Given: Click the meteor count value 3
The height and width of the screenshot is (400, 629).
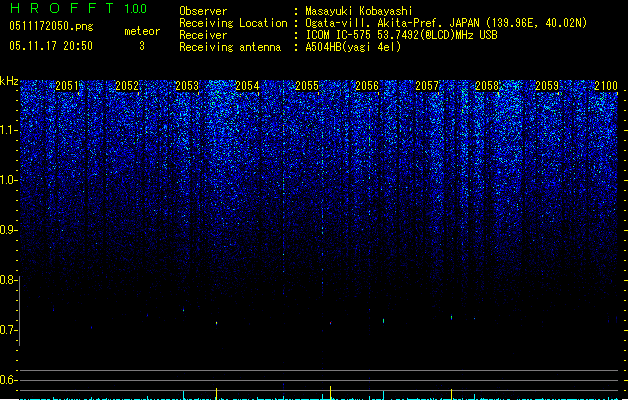Looking at the screenshot, I should pos(142,46).
